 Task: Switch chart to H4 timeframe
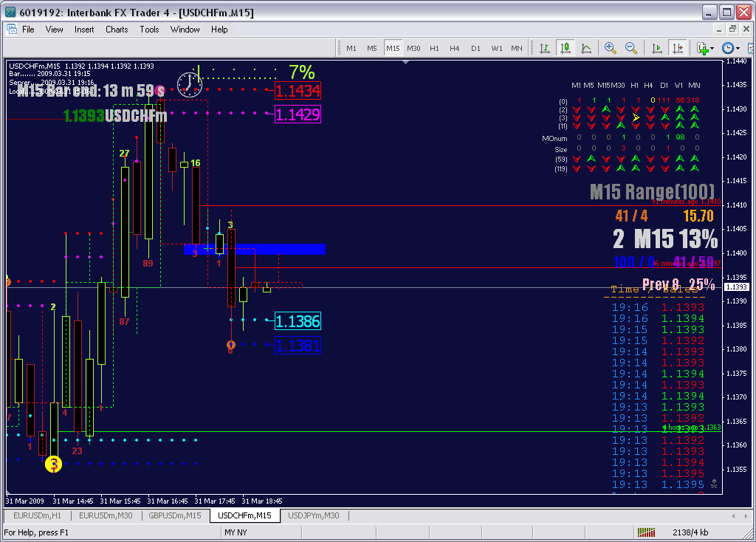tap(455, 48)
